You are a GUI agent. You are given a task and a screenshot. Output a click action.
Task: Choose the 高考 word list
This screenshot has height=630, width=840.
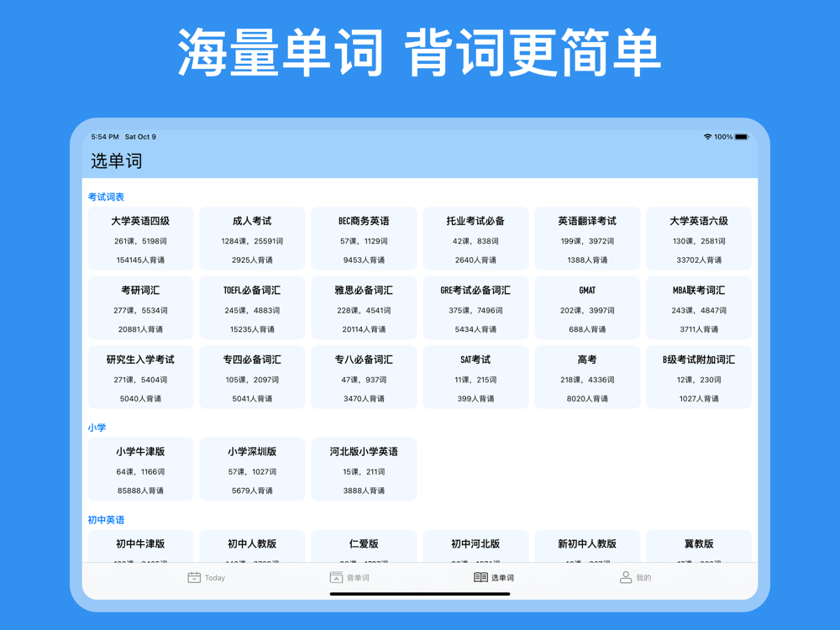[587, 377]
